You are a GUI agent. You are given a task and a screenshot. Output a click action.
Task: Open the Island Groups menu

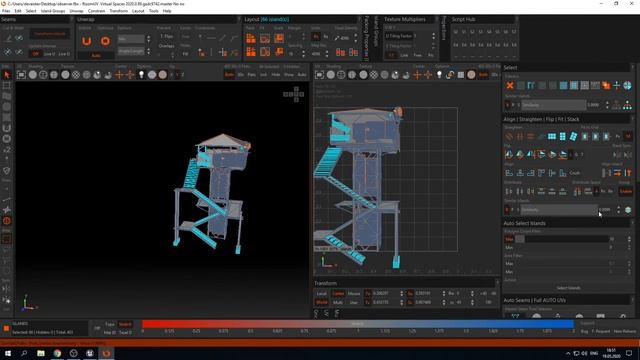pyautogui.click(x=53, y=11)
